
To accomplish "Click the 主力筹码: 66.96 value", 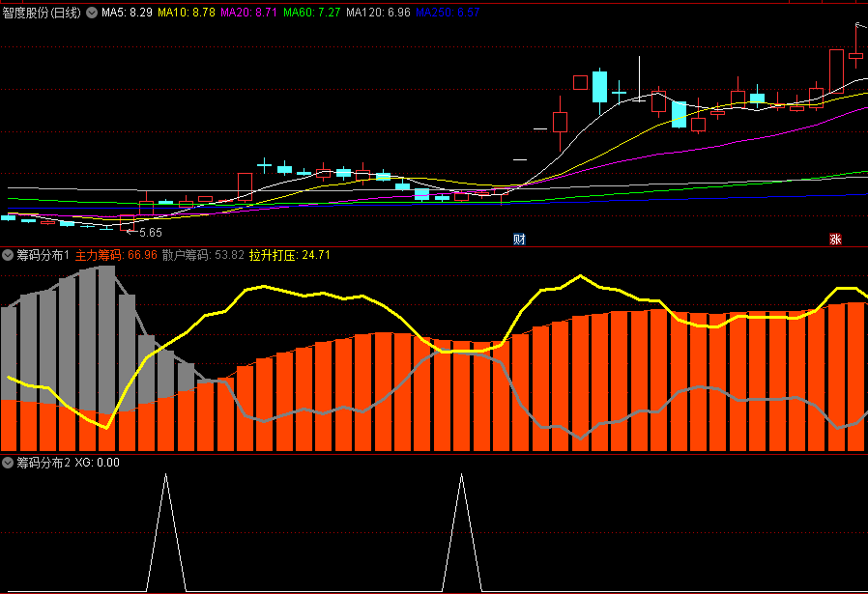I will [116, 255].
